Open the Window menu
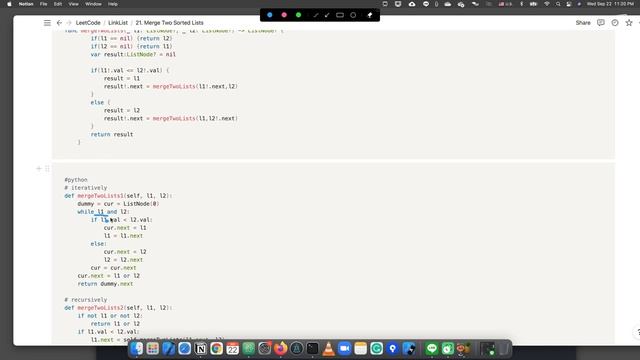Screen dimensions: 640x360 tap(93, 4)
